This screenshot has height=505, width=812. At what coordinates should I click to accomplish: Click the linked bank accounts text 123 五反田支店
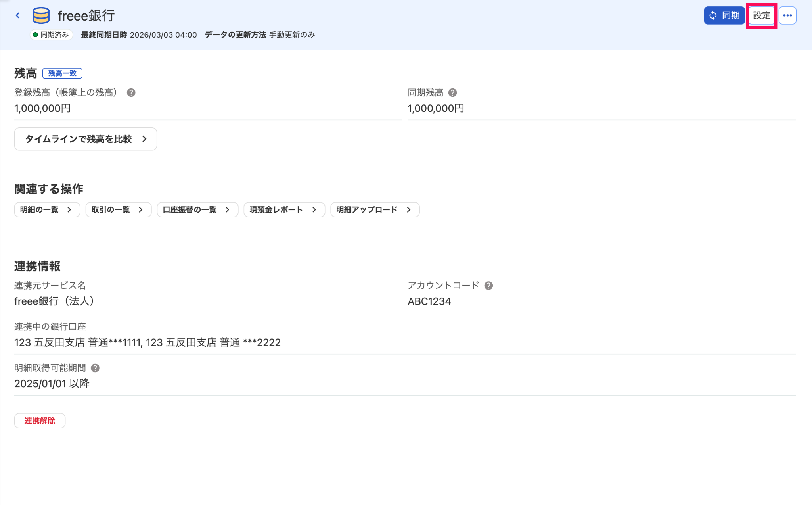click(x=147, y=342)
